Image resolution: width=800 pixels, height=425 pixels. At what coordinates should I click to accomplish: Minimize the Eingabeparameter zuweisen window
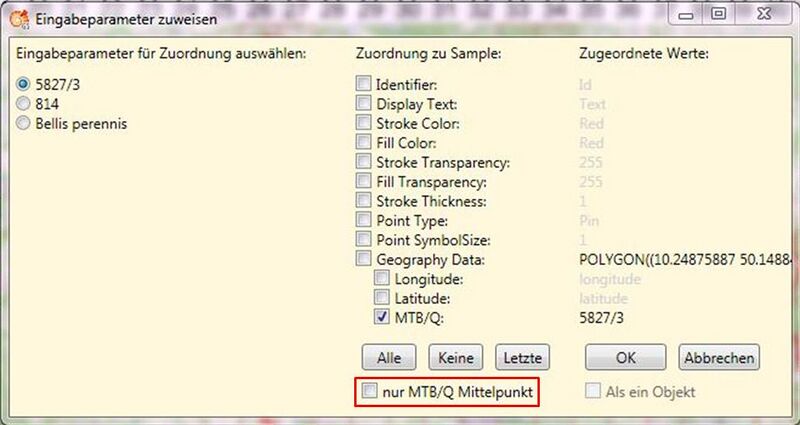[x=686, y=14]
